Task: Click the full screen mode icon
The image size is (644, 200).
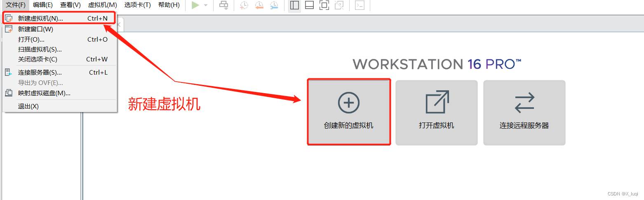Action: click(324, 5)
